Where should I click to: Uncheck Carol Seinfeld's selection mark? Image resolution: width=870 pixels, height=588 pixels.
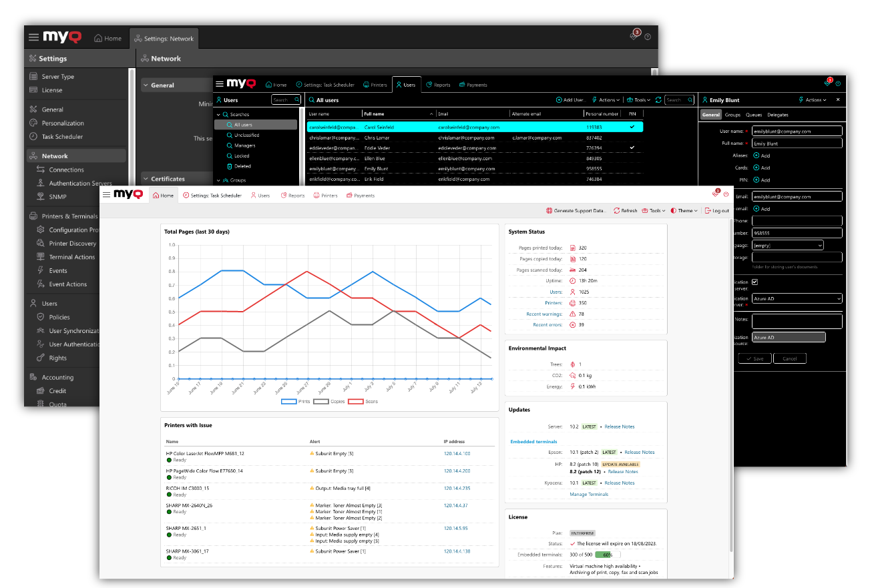click(x=632, y=126)
